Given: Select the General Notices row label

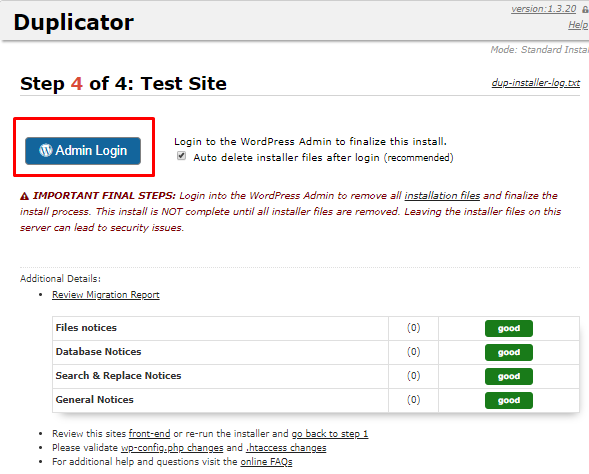Looking at the screenshot, I should (x=95, y=400).
